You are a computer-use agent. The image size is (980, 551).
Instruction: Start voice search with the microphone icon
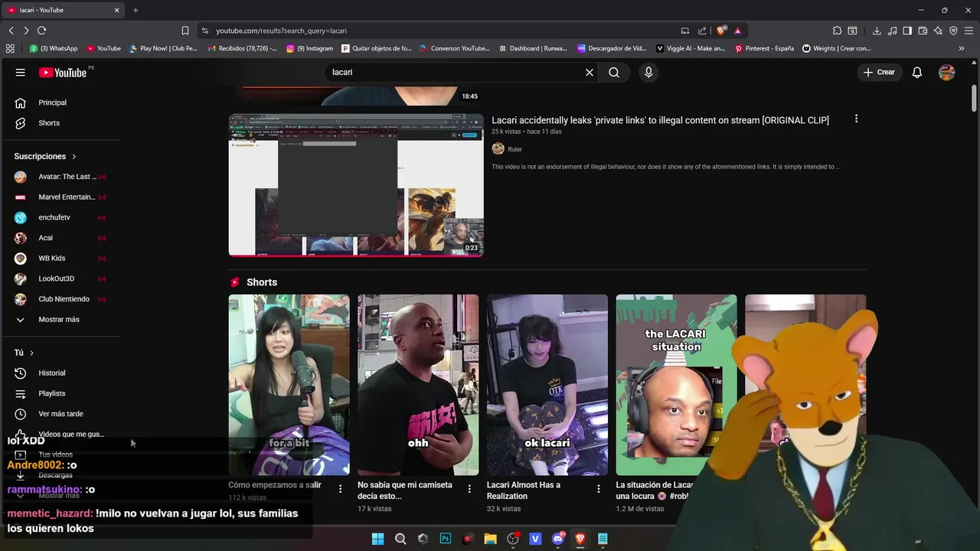tap(648, 72)
